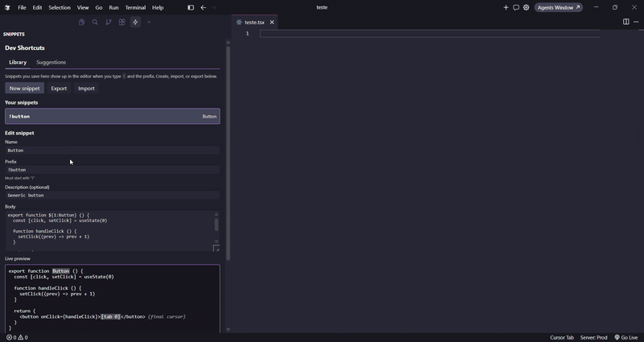This screenshot has height=342, width=644.
Task: Open the View menu
Action: [x=83, y=7]
